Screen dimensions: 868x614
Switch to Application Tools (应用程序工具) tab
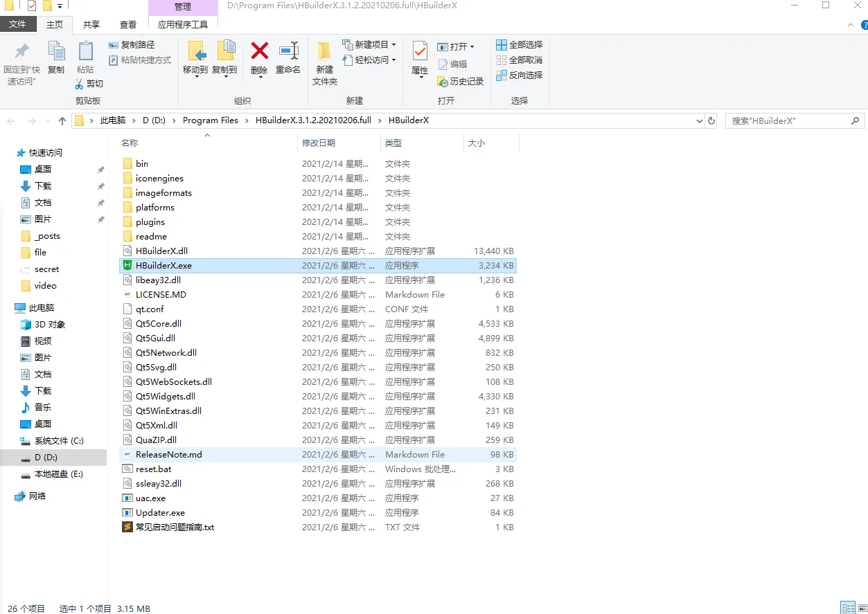pos(183,24)
